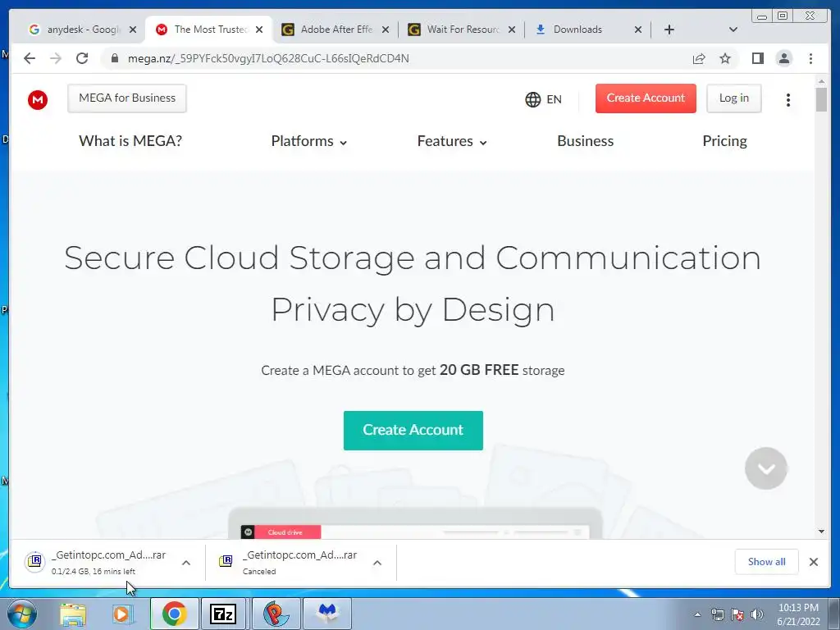The image size is (840, 630).
Task: Open Chrome side panel icon
Action: (x=757, y=58)
